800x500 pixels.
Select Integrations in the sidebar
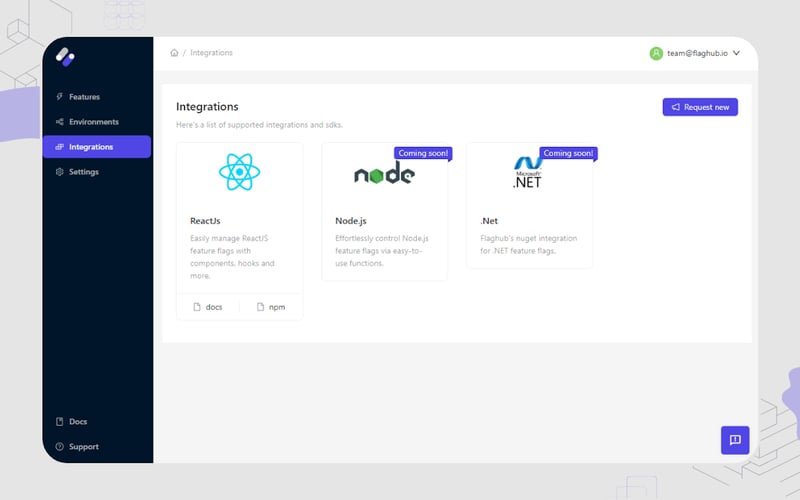click(x=91, y=147)
